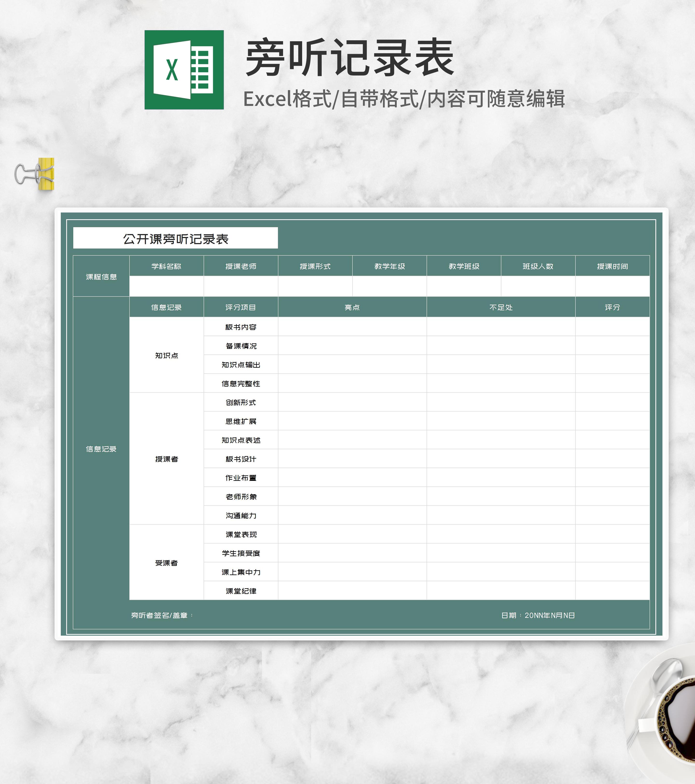695x784 pixels.
Task: Click the 日期 20NN年N月N日 field
Action: click(x=538, y=615)
